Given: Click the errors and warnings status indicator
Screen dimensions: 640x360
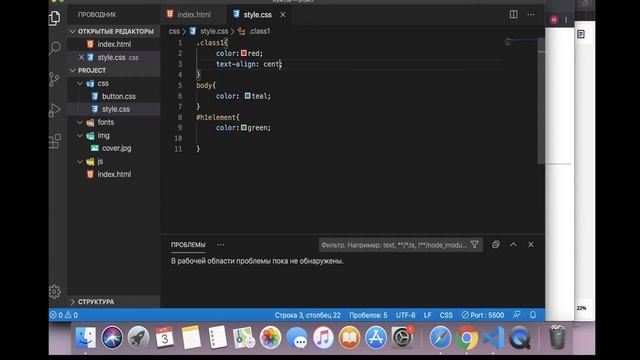Looking at the screenshot, I should pyautogui.click(x=64, y=315).
